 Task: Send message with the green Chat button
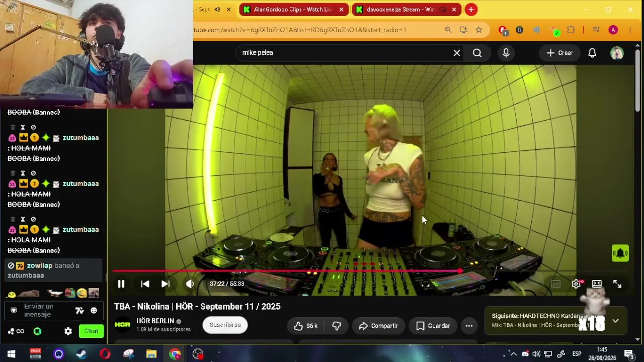click(x=91, y=331)
